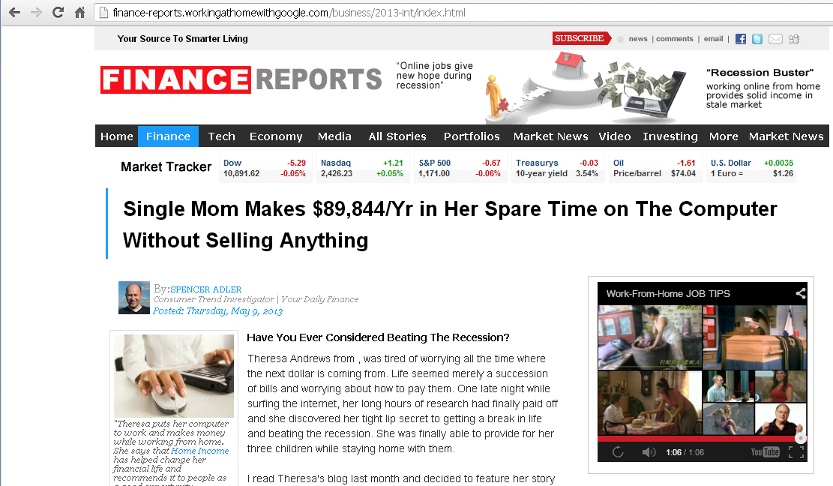The width and height of the screenshot is (833, 486).
Task: Click the red SUBSCRIBE button
Action: (x=581, y=38)
